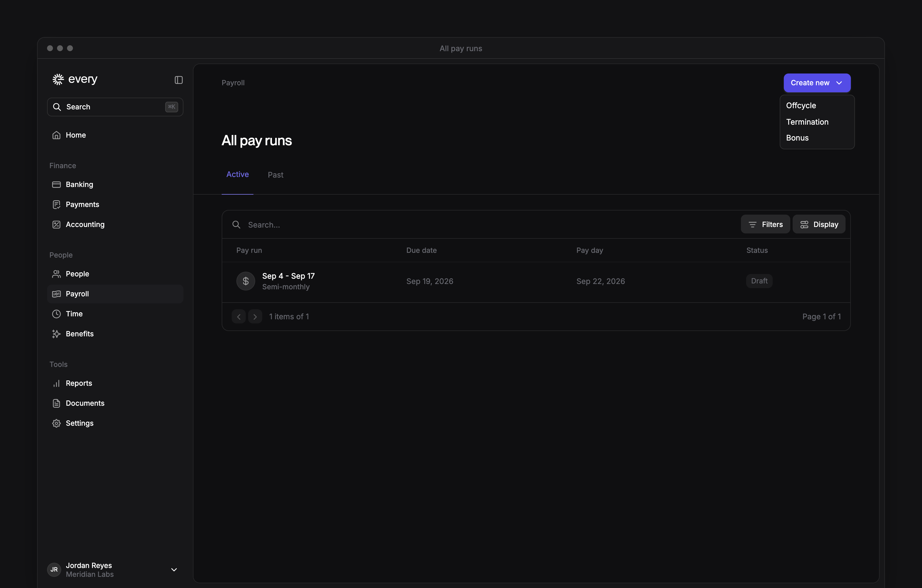
Task: Open the Sep 4 - Sep 17 pay run
Action: click(536, 282)
